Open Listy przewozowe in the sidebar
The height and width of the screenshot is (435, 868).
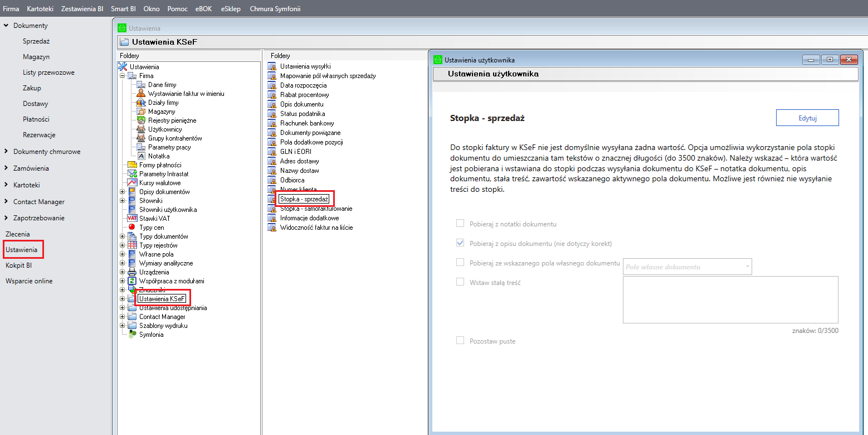tap(48, 72)
